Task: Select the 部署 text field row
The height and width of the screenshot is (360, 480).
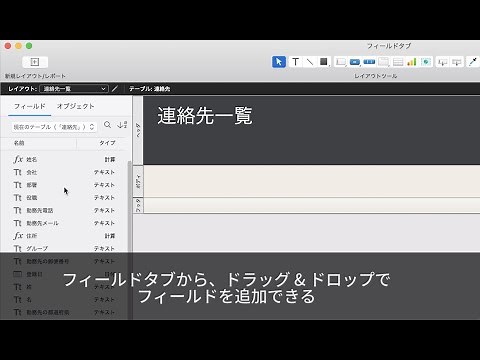Action: (x=64, y=185)
